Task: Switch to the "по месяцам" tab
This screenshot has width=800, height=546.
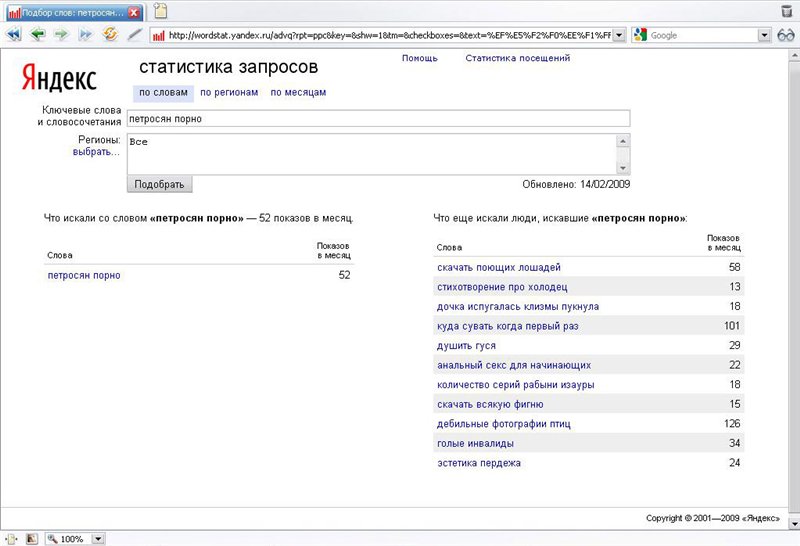Action: tap(298, 93)
